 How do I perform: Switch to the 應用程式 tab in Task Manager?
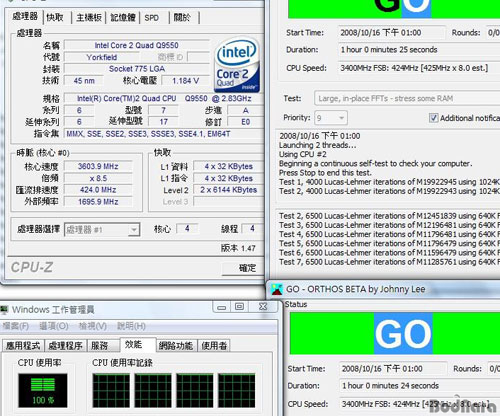coord(23,346)
